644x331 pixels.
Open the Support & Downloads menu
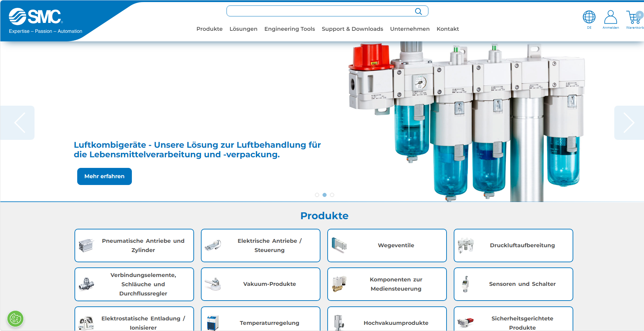[353, 29]
